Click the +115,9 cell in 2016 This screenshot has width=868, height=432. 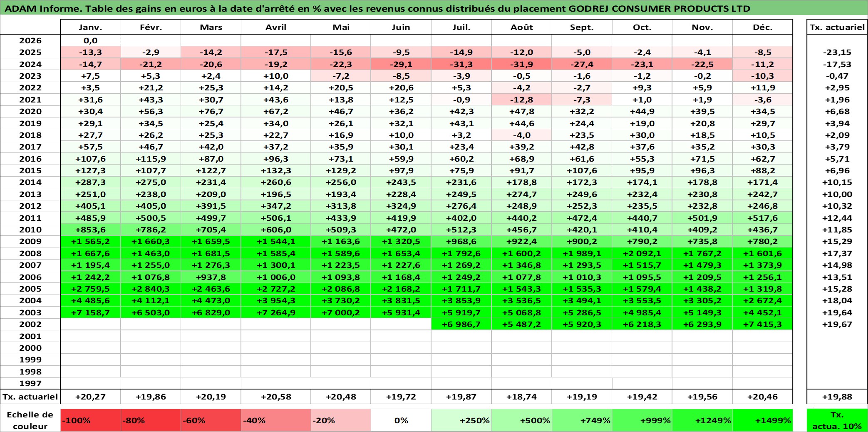[151, 159]
